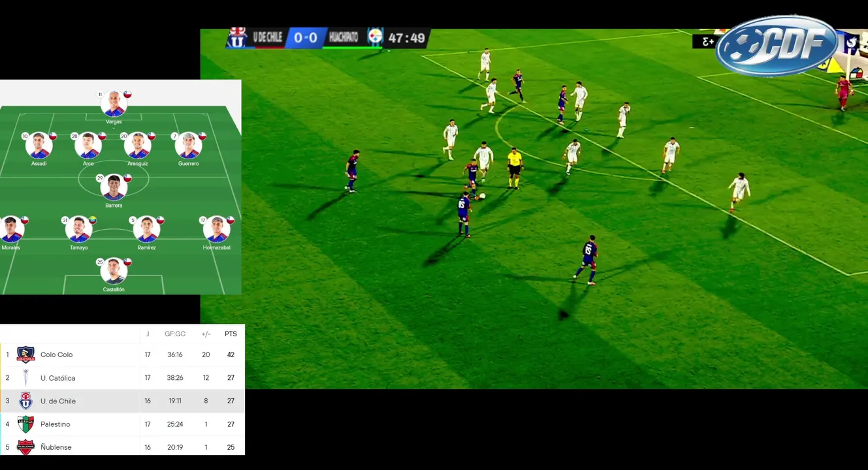Image resolution: width=868 pixels, height=470 pixels.
Task: Click the U de Chile crest on scoreboard
Action: tap(238, 38)
